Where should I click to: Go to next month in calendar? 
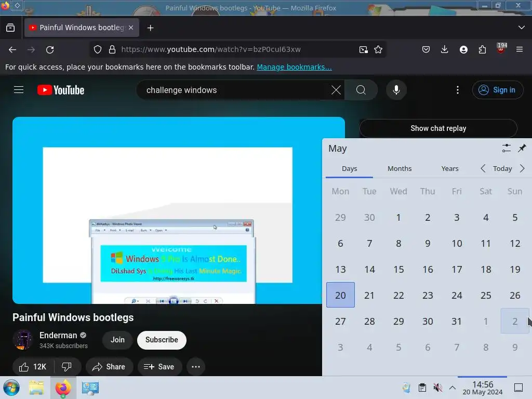click(x=522, y=169)
